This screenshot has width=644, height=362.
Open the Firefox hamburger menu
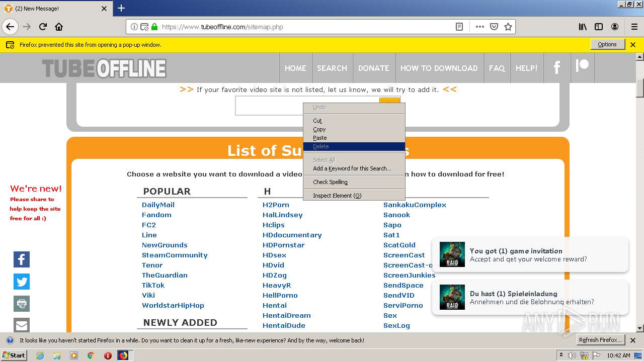(x=634, y=27)
